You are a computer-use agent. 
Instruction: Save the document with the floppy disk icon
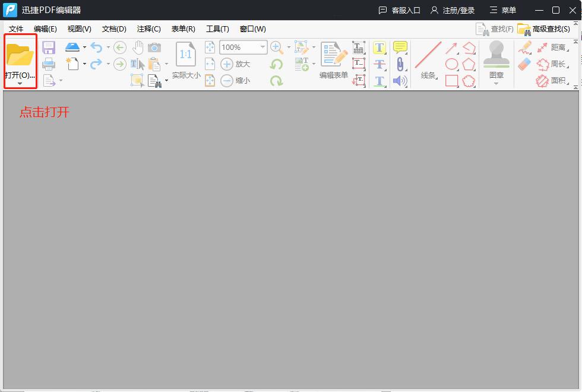[50, 47]
